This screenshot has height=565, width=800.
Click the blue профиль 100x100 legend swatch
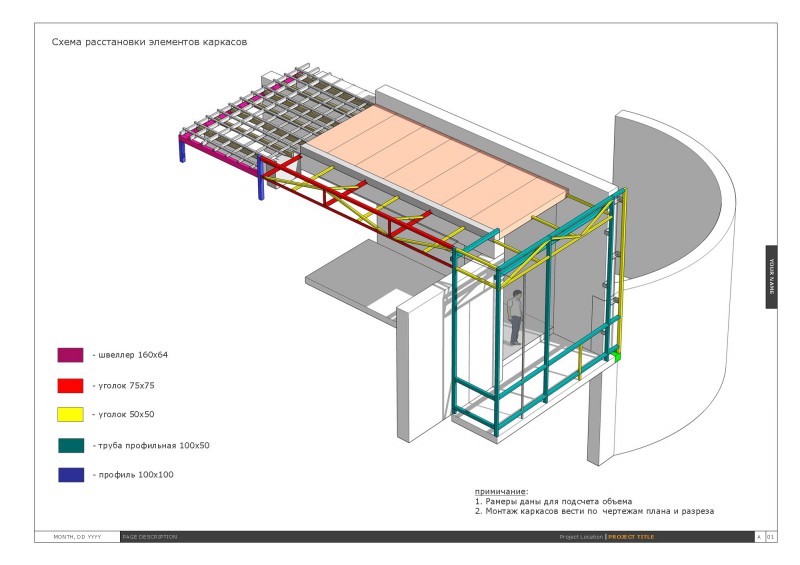point(71,475)
